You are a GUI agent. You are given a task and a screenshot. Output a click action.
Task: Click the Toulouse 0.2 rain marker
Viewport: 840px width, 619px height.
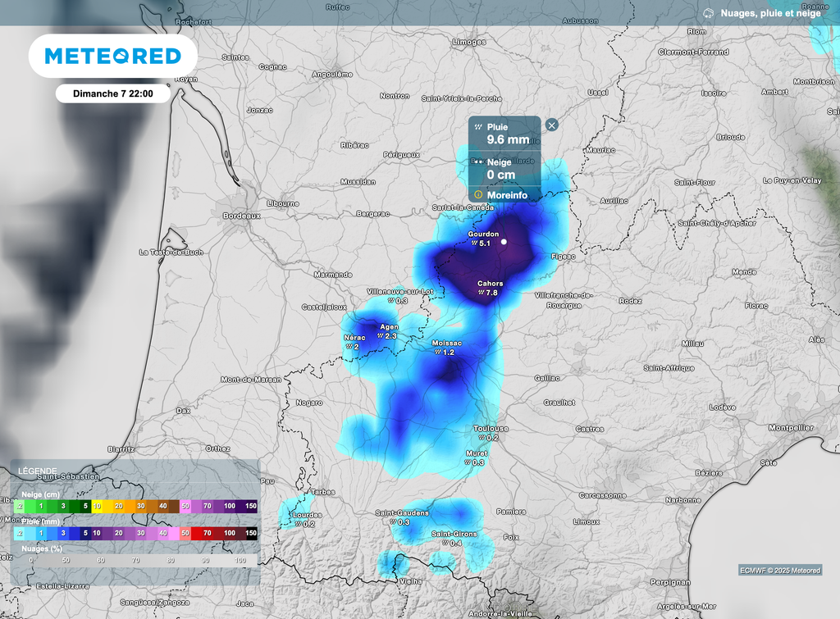491,433
